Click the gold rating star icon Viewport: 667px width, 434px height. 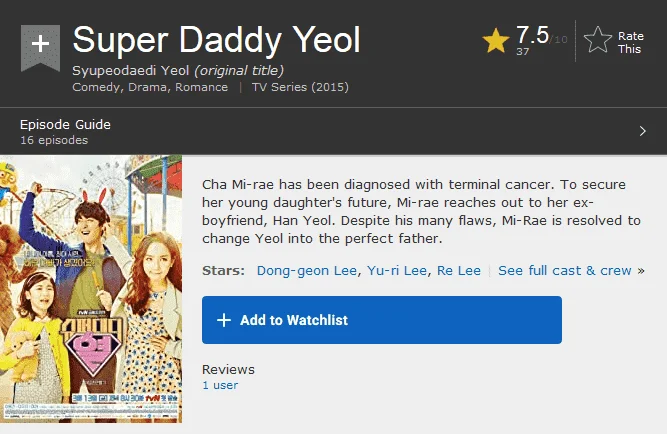pyautogui.click(x=496, y=40)
